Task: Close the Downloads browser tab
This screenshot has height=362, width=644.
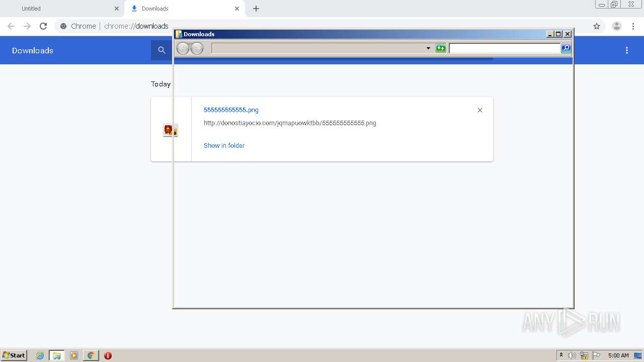Action: click(237, 9)
